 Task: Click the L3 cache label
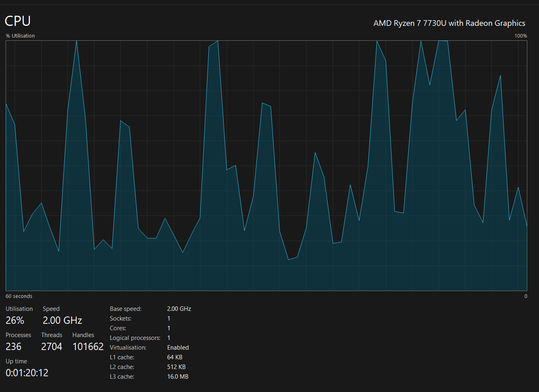tap(122, 376)
